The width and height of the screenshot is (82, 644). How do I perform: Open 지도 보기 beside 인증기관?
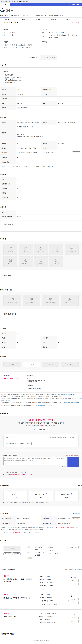point(76,519)
